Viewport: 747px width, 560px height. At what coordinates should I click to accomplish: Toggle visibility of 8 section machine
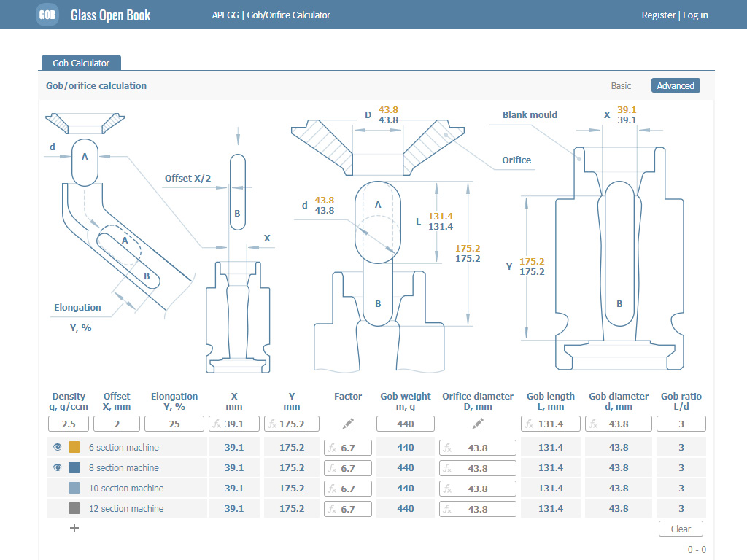[x=58, y=467]
